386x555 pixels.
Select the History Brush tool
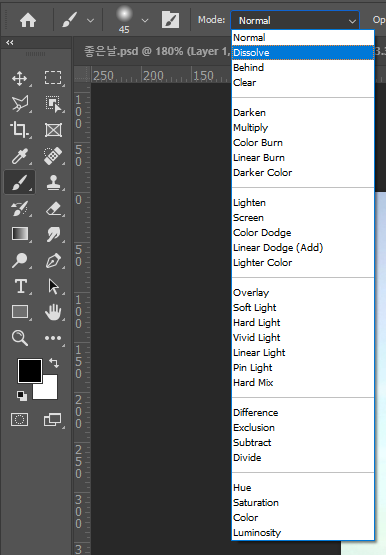(19, 208)
